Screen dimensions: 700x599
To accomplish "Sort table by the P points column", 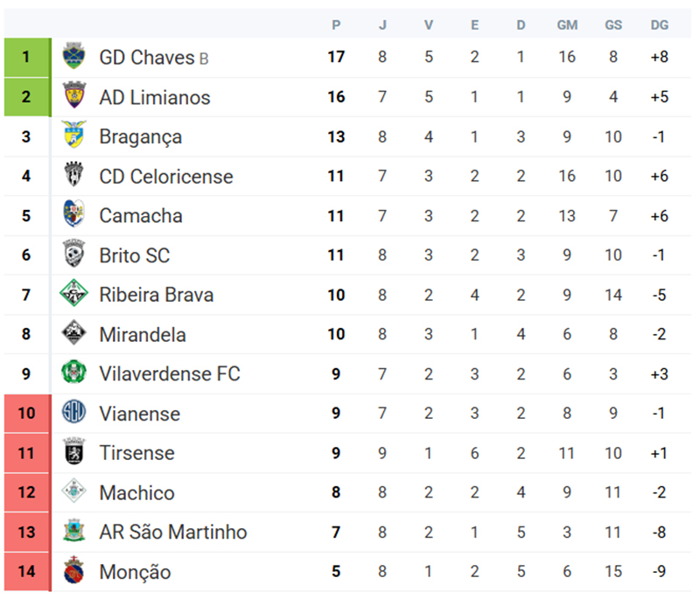I will (336, 25).
